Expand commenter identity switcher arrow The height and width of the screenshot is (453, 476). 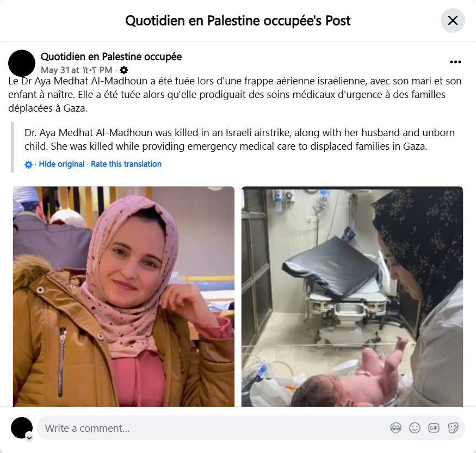point(29,438)
